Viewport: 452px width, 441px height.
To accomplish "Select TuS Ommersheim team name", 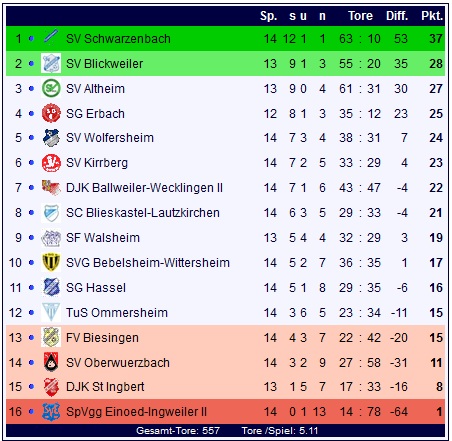I will point(117,313).
